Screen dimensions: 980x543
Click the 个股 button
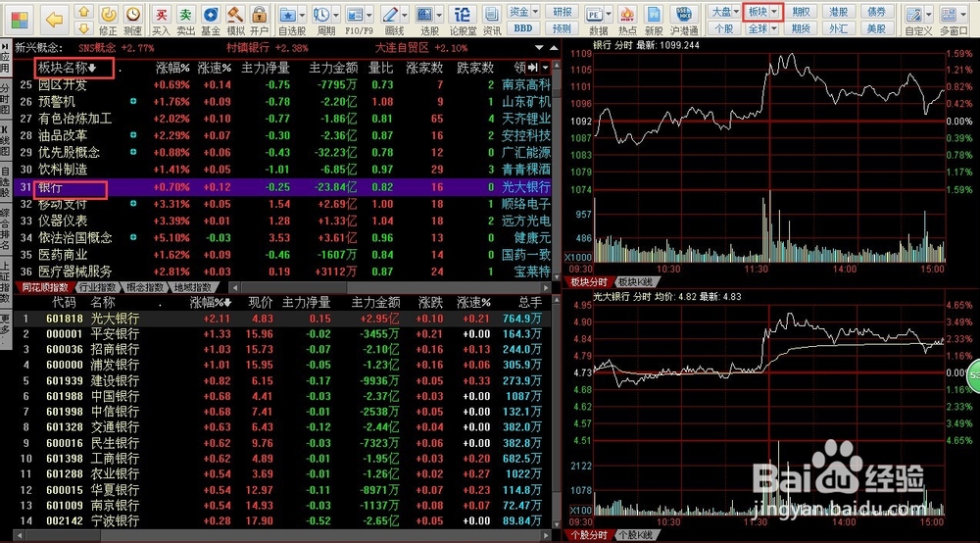[x=724, y=28]
